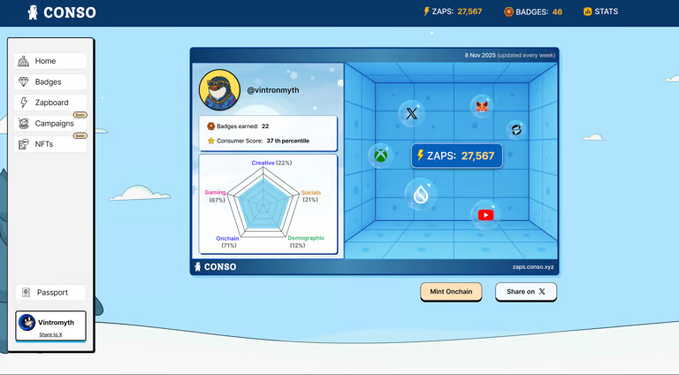Click the BADGES: 46 header counter

(533, 12)
